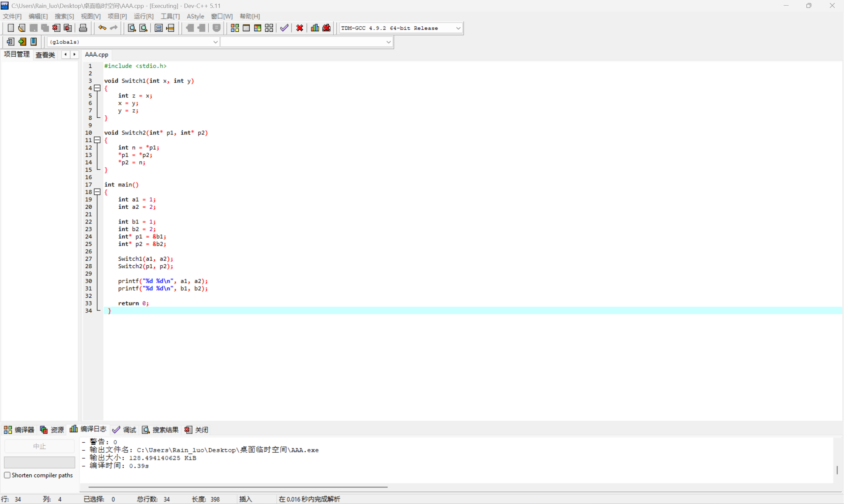Click the Compile icon with colored squares
The width and height of the screenshot is (844, 504).
[x=235, y=28]
